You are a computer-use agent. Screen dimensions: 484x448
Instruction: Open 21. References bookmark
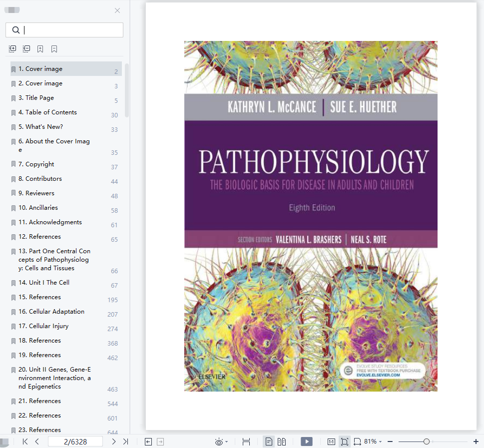click(x=66, y=401)
